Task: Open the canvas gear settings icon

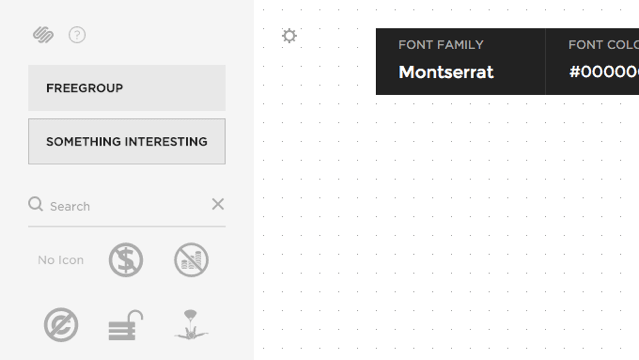Action: pos(289,36)
